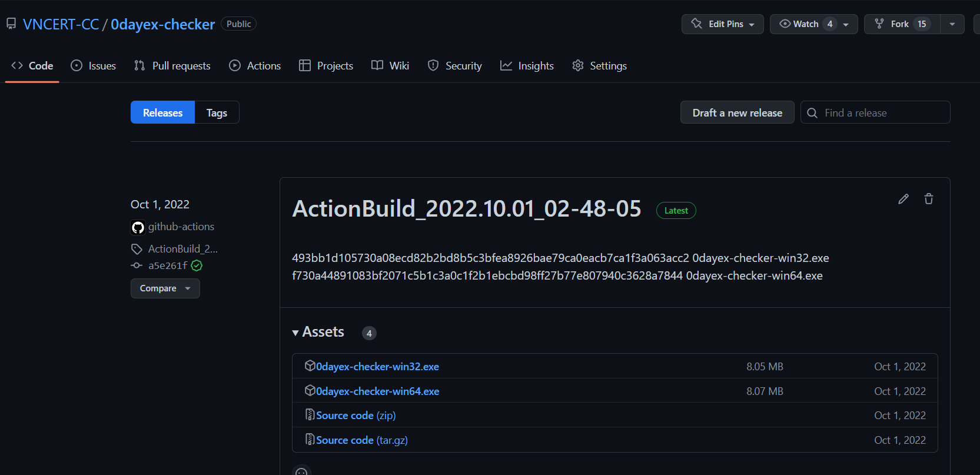Open the Pull requests tab
Image resolution: width=980 pixels, height=475 pixels.
pos(172,66)
